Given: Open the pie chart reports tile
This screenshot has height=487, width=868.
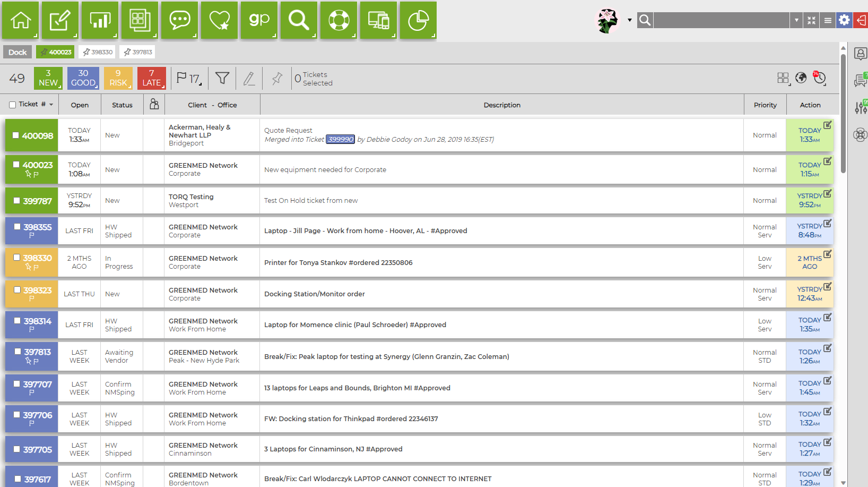Looking at the screenshot, I should click(x=418, y=20).
